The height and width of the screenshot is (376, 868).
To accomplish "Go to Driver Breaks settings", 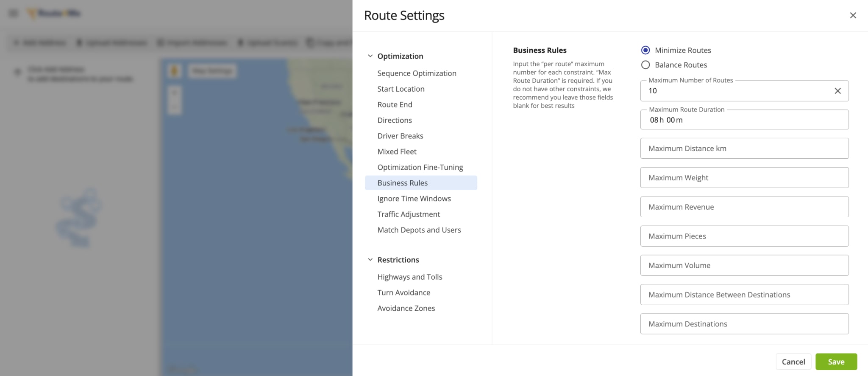I will (x=400, y=136).
